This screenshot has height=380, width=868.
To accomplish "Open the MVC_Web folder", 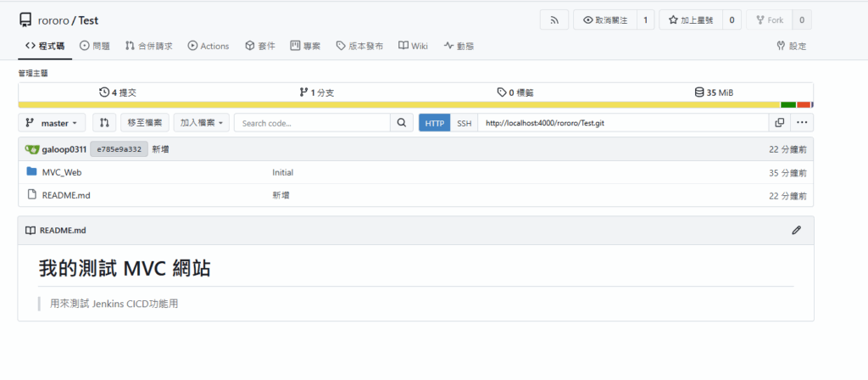I will coord(62,172).
